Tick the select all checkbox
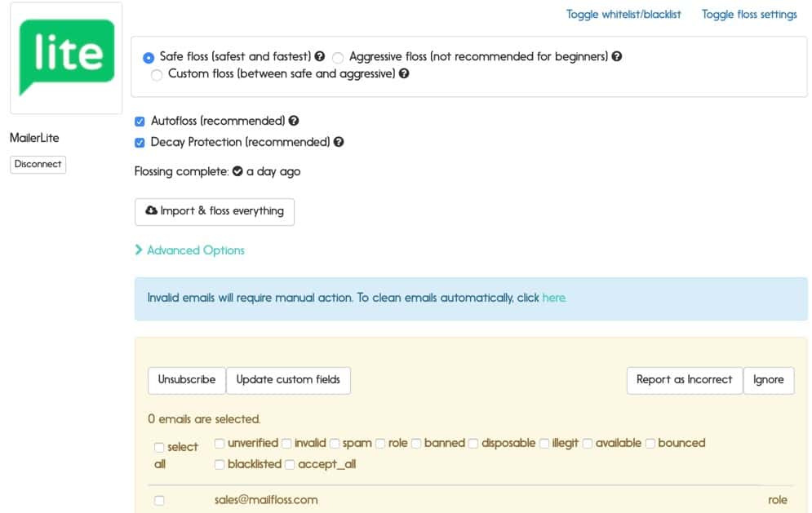812x513 pixels. (159, 447)
